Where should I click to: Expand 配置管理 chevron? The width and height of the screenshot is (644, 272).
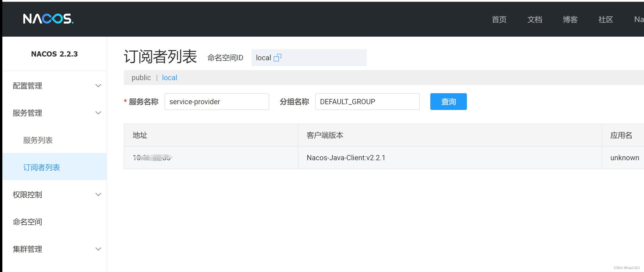pyautogui.click(x=98, y=86)
